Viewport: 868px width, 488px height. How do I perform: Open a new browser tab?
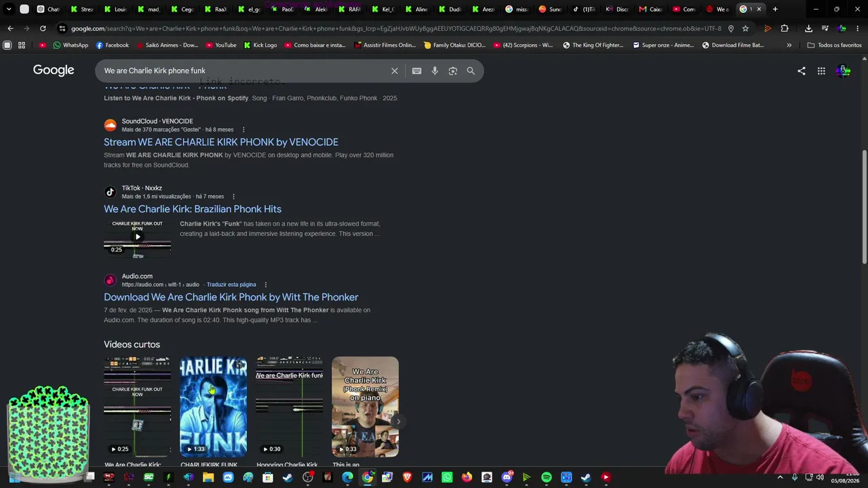[775, 9]
